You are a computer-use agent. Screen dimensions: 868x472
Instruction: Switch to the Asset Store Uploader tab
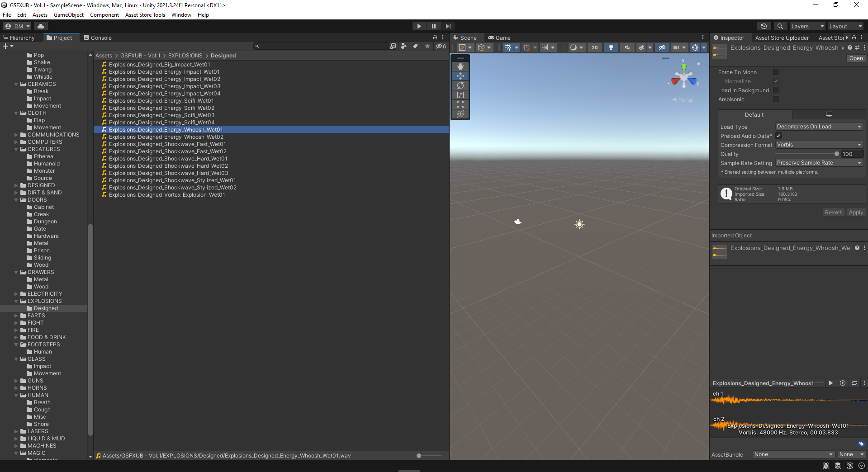[782, 38]
